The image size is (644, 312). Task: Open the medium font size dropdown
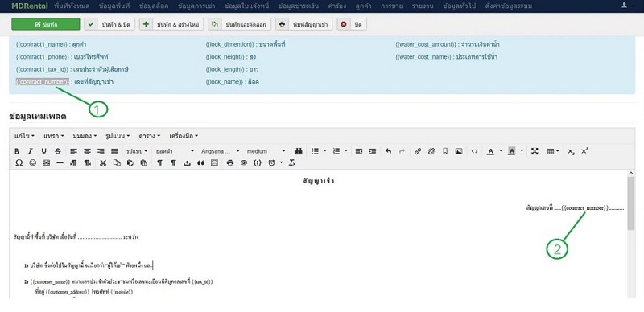tap(266, 151)
